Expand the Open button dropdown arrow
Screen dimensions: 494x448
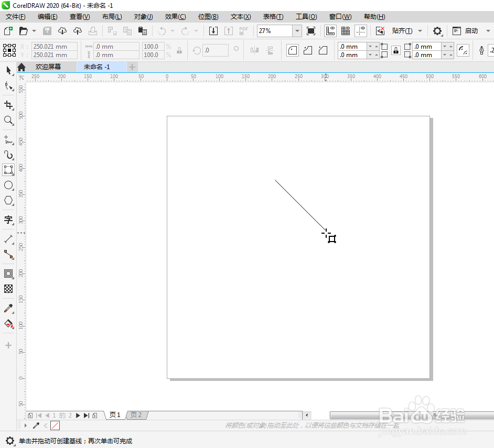34,31
